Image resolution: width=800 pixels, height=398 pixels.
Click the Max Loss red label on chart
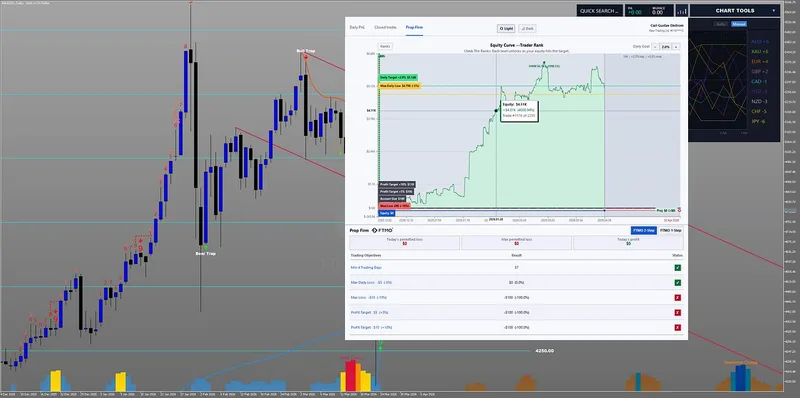click(x=394, y=206)
